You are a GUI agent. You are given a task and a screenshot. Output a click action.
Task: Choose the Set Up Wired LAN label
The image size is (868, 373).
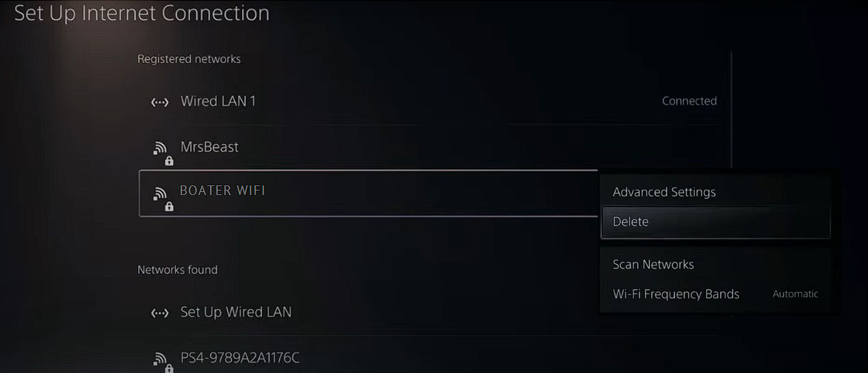click(235, 312)
